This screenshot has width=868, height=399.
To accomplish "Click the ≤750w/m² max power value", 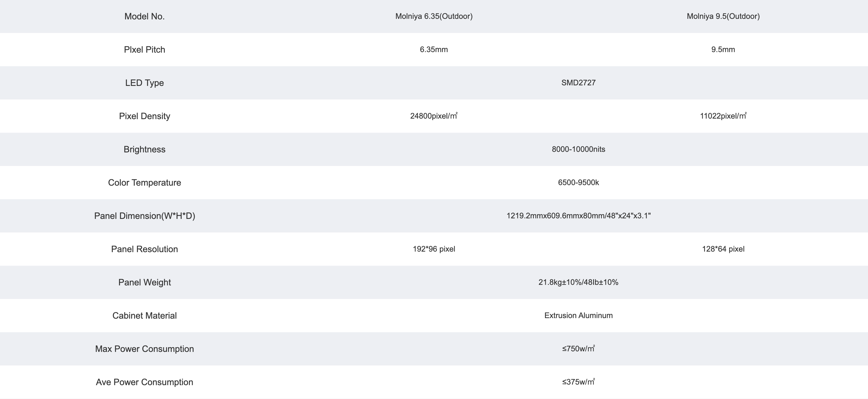I will pyautogui.click(x=578, y=348).
